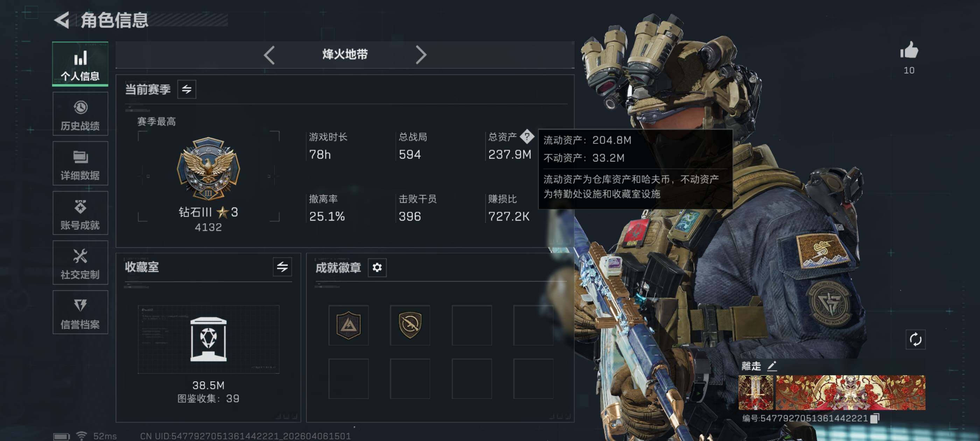Image resolution: width=980 pixels, height=441 pixels.
Task: Open the 烽火地带 mode selector
Action: pyautogui.click(x=345, y=55)
